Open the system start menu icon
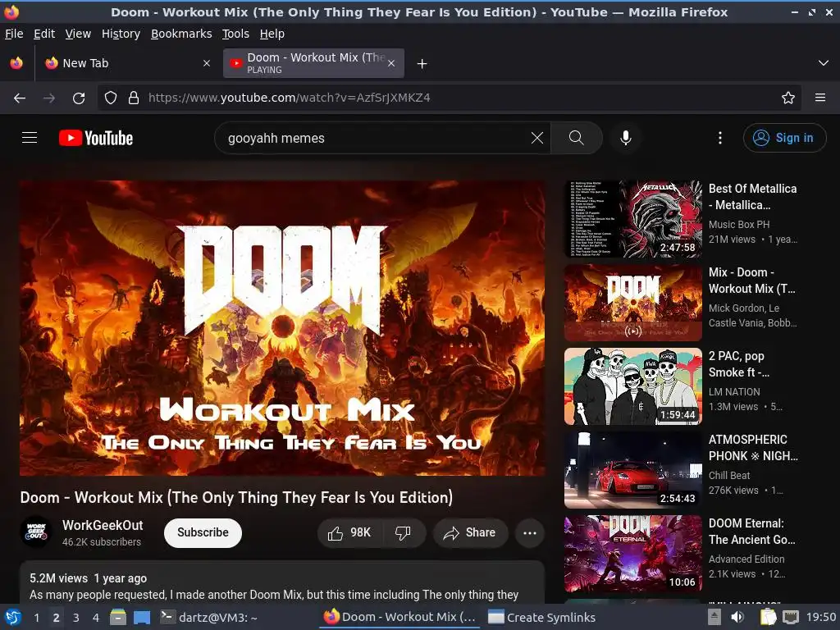Viewport: 840px width, 630px height. (13, 618)
